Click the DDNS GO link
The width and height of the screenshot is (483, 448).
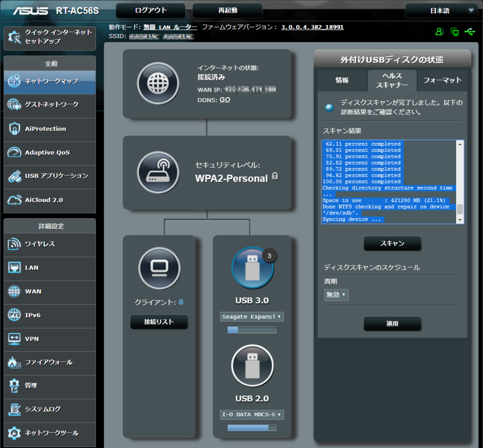click(225, 100)
